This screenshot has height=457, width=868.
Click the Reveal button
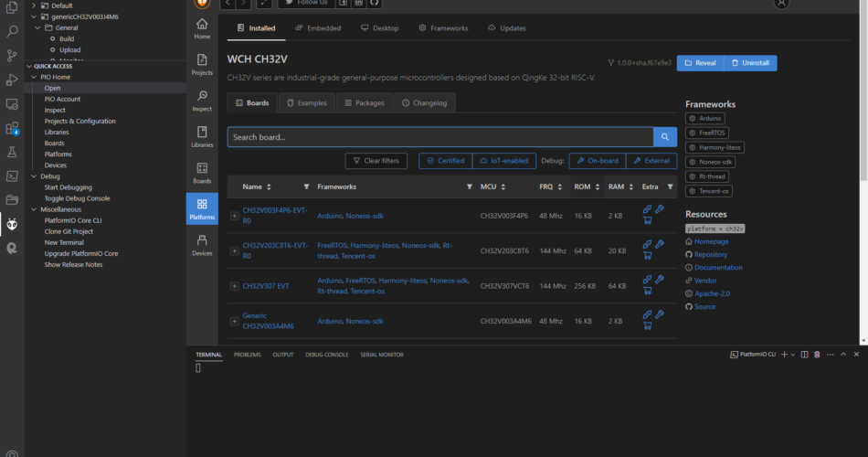pos(700,62)
